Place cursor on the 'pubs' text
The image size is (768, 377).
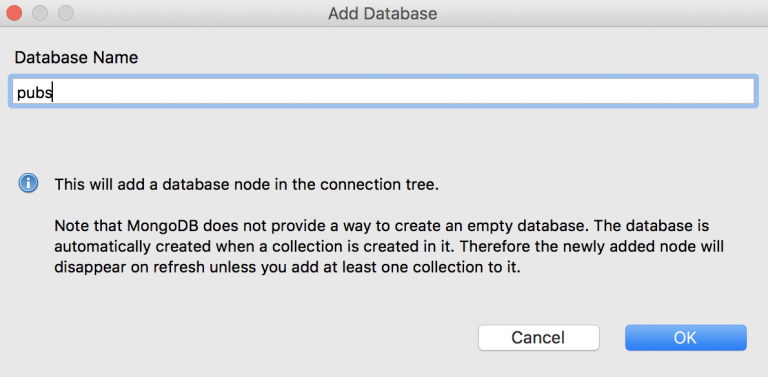(34, 93)
